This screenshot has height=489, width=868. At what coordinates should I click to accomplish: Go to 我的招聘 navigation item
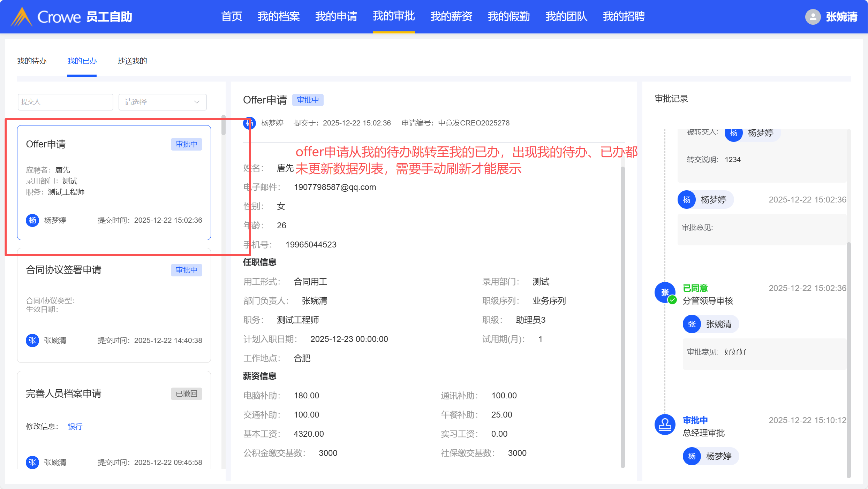(x=624, y=16)
